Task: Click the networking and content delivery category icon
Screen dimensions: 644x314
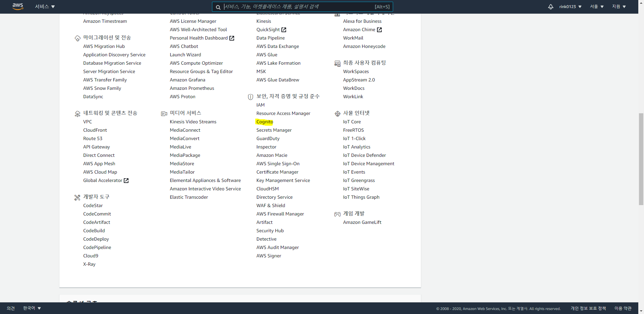Action: [77, 114]
